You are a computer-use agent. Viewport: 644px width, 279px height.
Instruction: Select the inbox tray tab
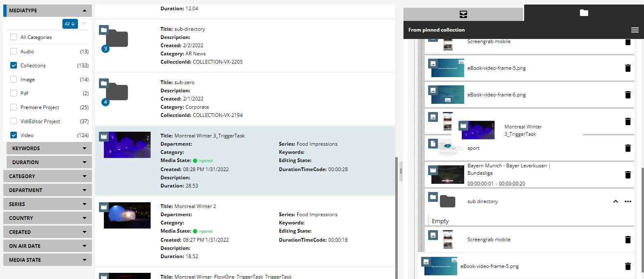463,14
